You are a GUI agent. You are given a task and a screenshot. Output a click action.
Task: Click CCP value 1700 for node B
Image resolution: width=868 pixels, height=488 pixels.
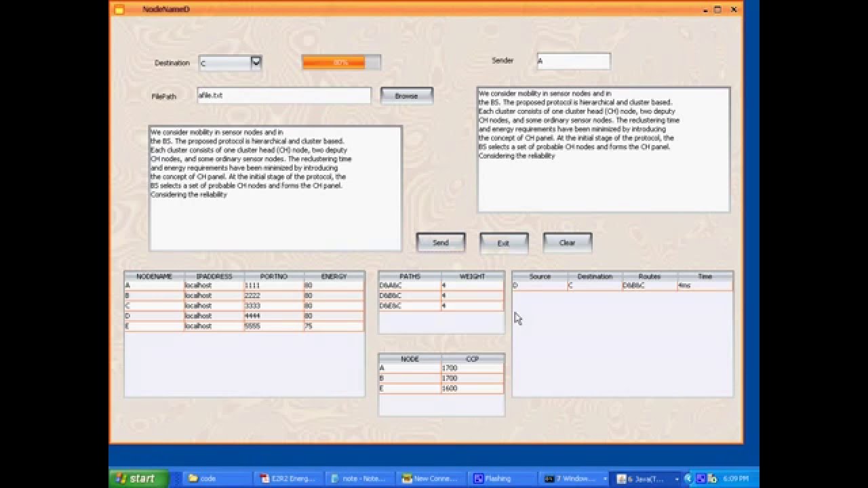pyautogui.click(x=472, y=378)
